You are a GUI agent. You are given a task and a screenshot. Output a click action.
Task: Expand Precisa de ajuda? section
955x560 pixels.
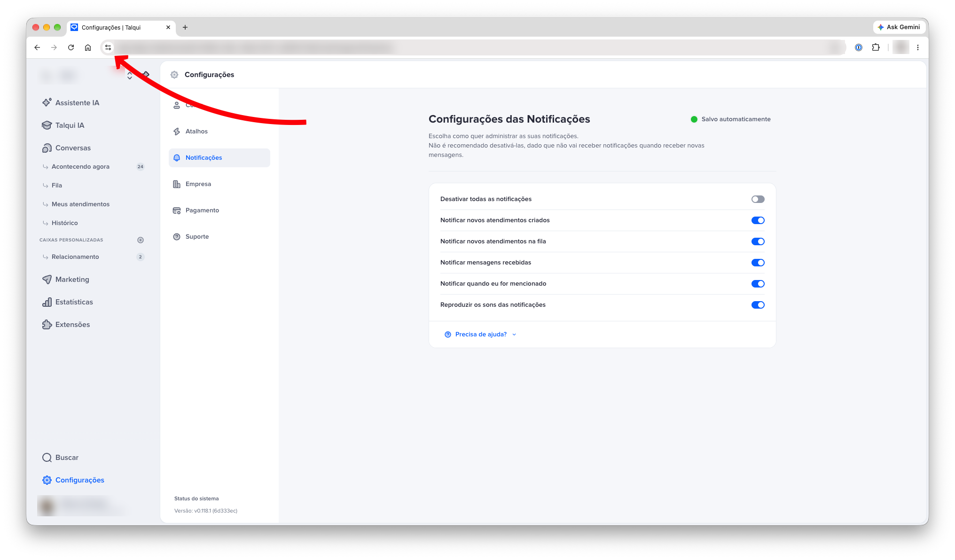coord(480,334)
